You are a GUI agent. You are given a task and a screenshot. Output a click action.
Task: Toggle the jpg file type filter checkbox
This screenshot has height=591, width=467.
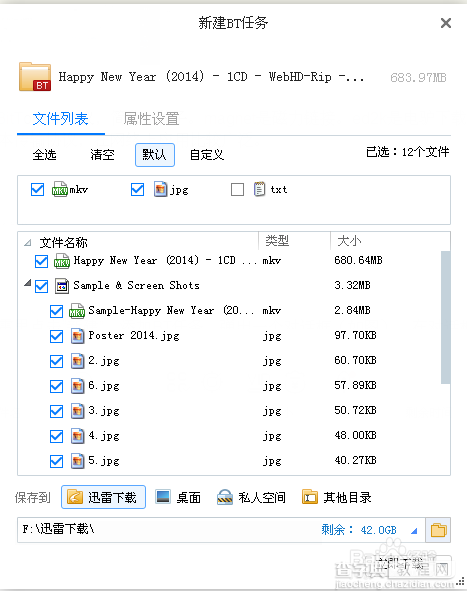[x=137, y=190]
